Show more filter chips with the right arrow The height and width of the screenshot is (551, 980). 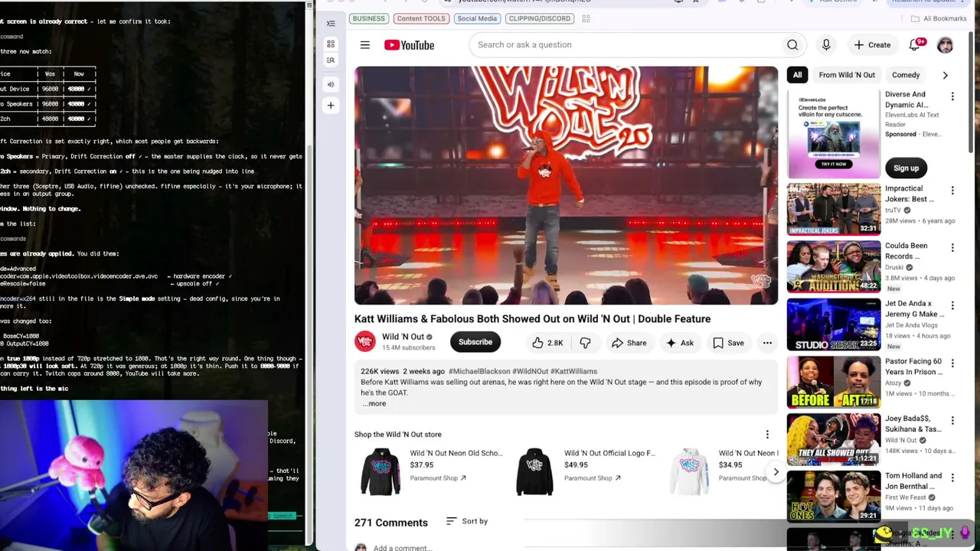945,75
